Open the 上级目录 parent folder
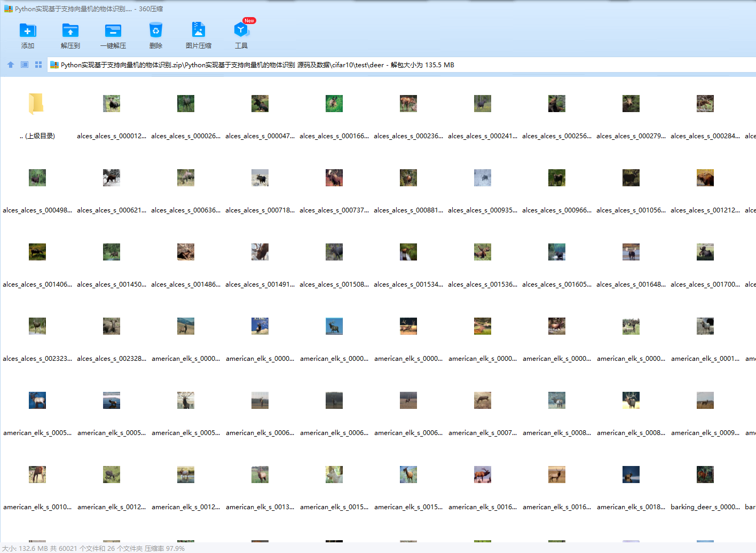The height and width of the screenshot is (553, 756). [x=36, y=104]
